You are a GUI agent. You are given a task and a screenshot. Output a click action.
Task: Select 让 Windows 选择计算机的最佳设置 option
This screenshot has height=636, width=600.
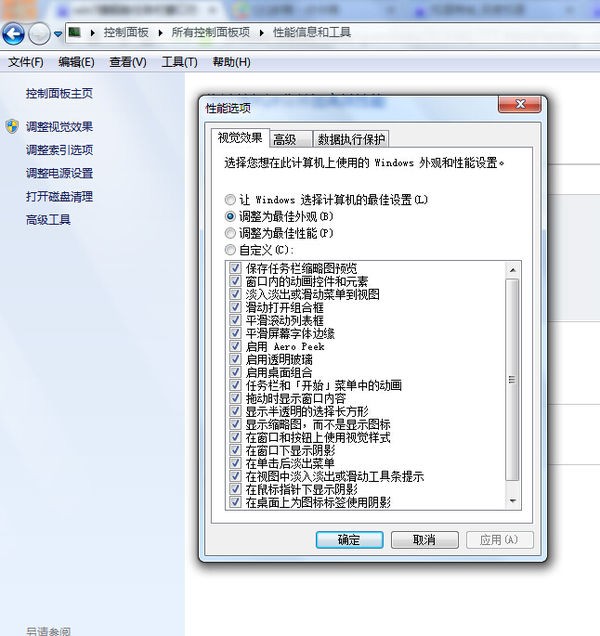230,200
